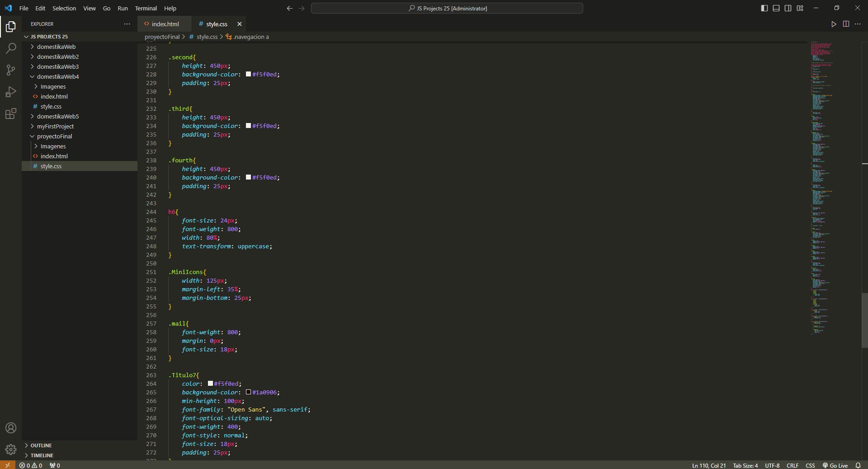Toggle Secondary Side Bar visibility

pyautogui.click(x=788, y=8)
